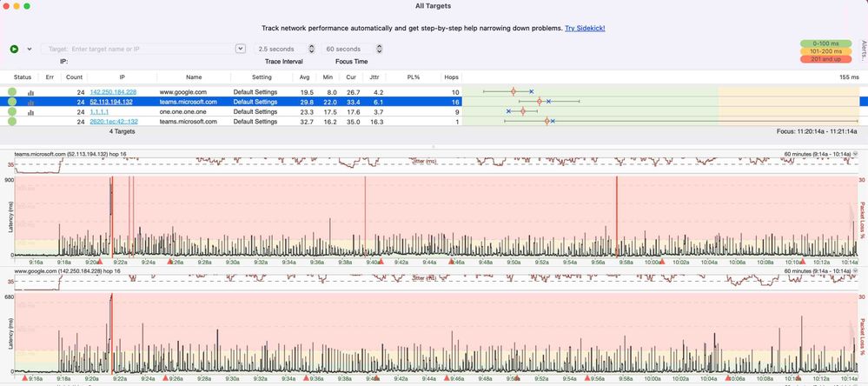Click the red average marker in 2620:1ec:42::132 row
This screenshot has width=868, height=386.
(x=547, y=121)
